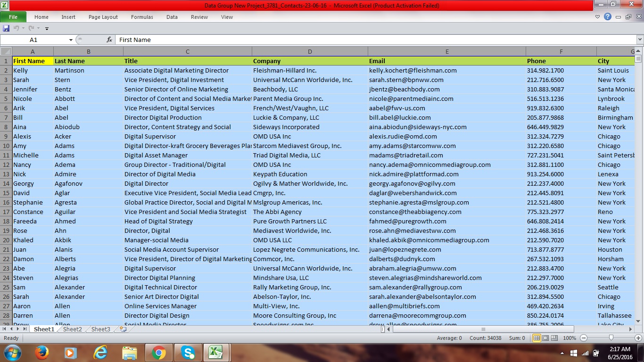Click the Insert Worksheet icon
The image size is (644, 362).
(x=123, y=329)
